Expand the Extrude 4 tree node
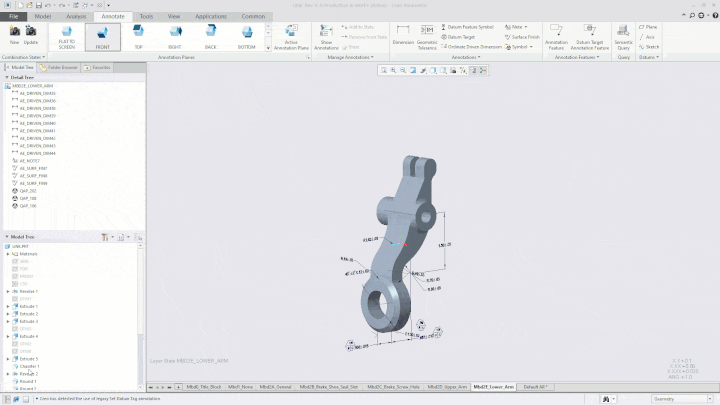The width and height of the screenshot is (720, 405). 8,336
